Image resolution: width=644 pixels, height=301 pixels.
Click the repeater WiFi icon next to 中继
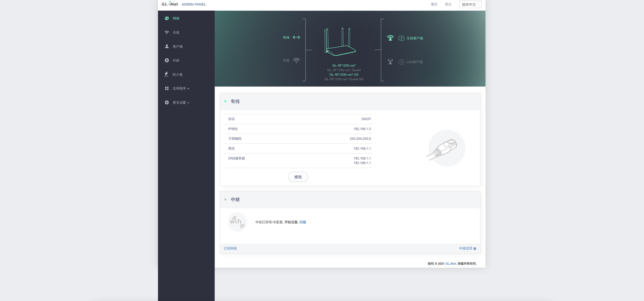coord(296,60)
